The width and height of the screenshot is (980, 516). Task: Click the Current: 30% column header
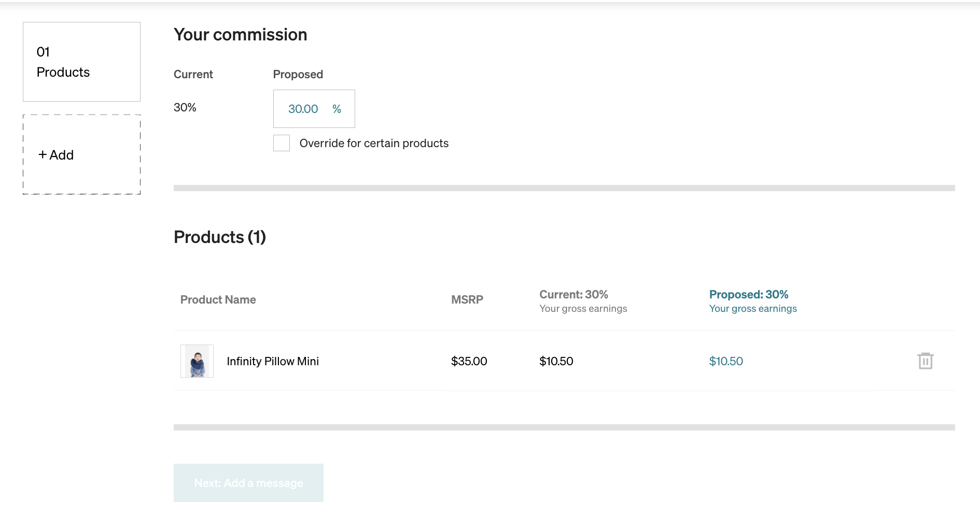[x=573, y=294]
